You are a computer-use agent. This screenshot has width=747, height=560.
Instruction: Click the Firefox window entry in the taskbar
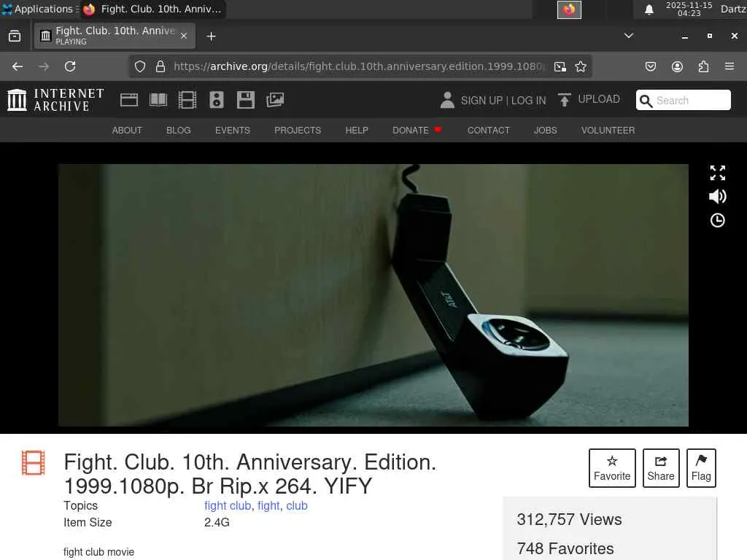tap(152, 9)
